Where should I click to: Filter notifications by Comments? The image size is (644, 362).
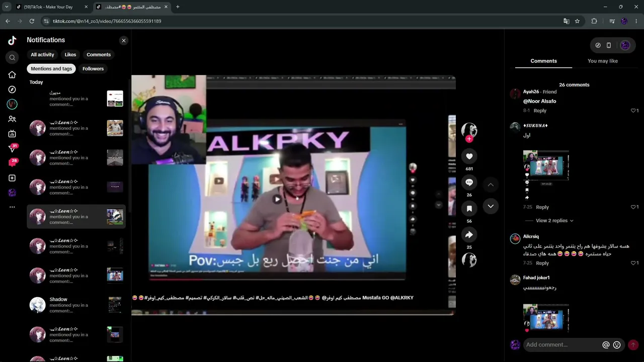click(99, 55)
